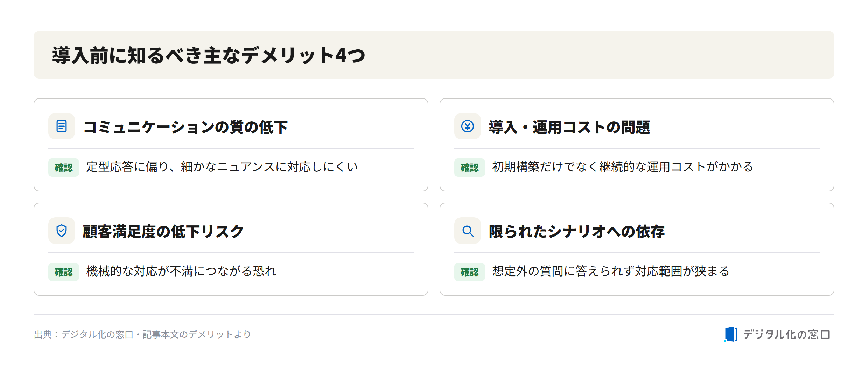The height and width of the screenshot is (375, 868).
Task: Click the text 機械的な対応が不満につながる恐れ
Action: pos(181,271)
